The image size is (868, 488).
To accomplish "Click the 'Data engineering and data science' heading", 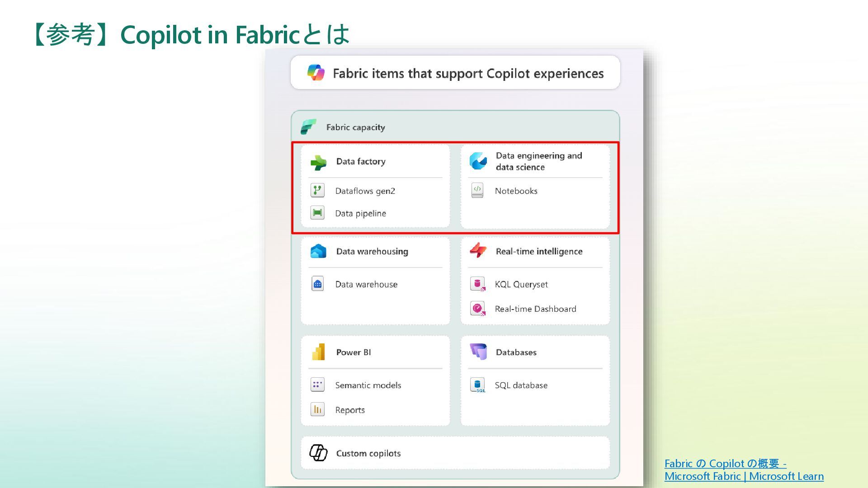I will click(x=538, y=161).
